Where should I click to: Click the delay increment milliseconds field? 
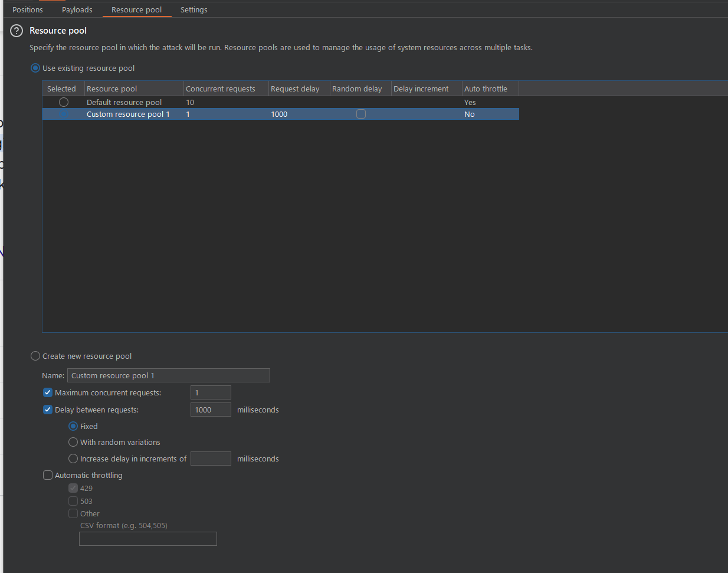click(211, 459)
